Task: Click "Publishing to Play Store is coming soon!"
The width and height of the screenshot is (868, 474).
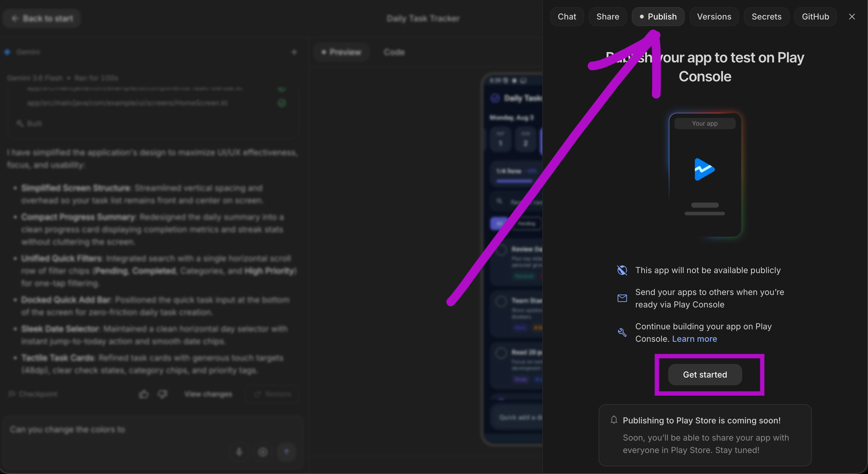Action: (702, 420)
